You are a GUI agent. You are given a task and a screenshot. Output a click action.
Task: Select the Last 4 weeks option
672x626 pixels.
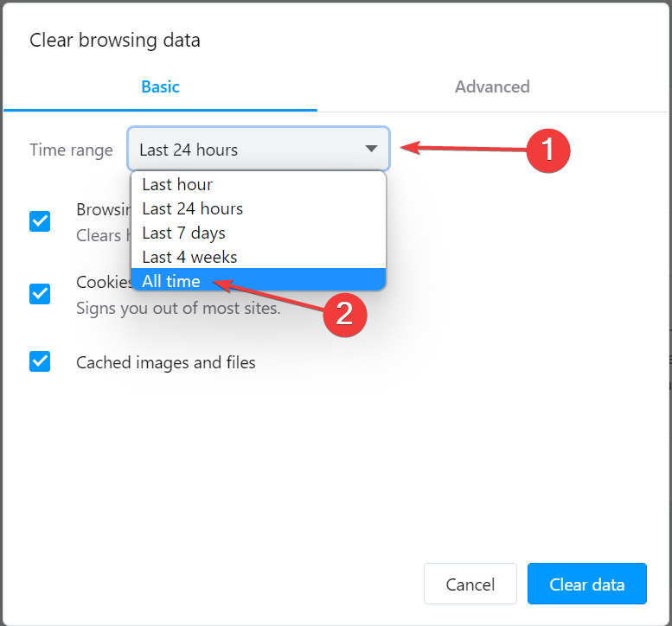pos(189,257)
